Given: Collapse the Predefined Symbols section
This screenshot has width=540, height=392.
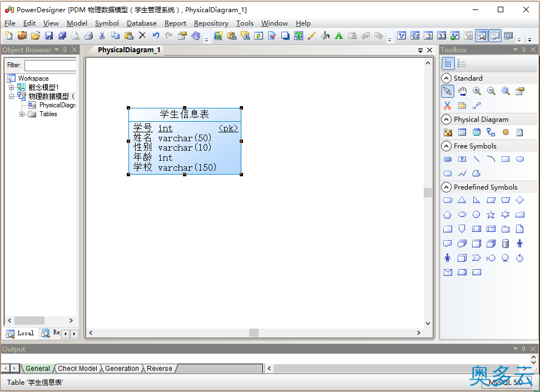Looking at the screenshot, I should click(x=447, y=187).
